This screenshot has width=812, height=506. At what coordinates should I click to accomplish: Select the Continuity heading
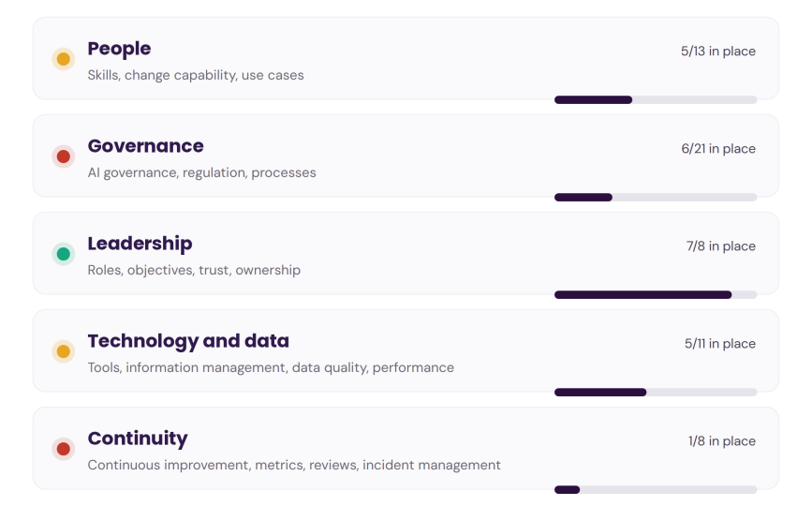pos(138,439)
